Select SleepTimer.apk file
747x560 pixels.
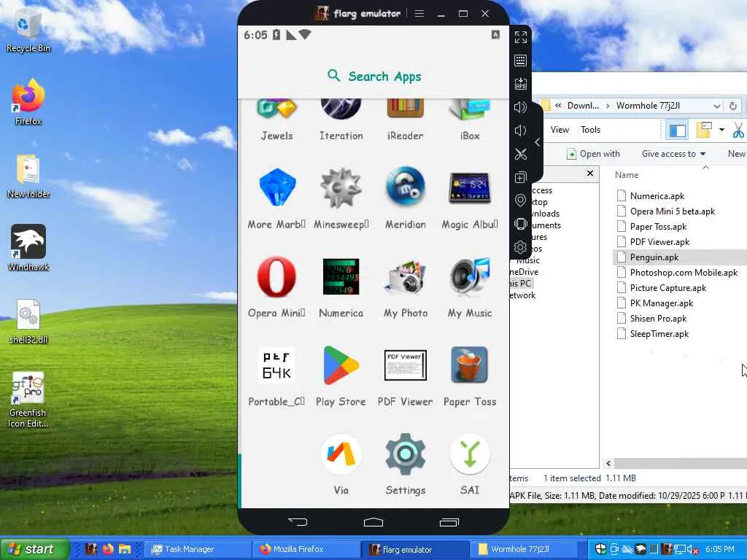(659, 334)
